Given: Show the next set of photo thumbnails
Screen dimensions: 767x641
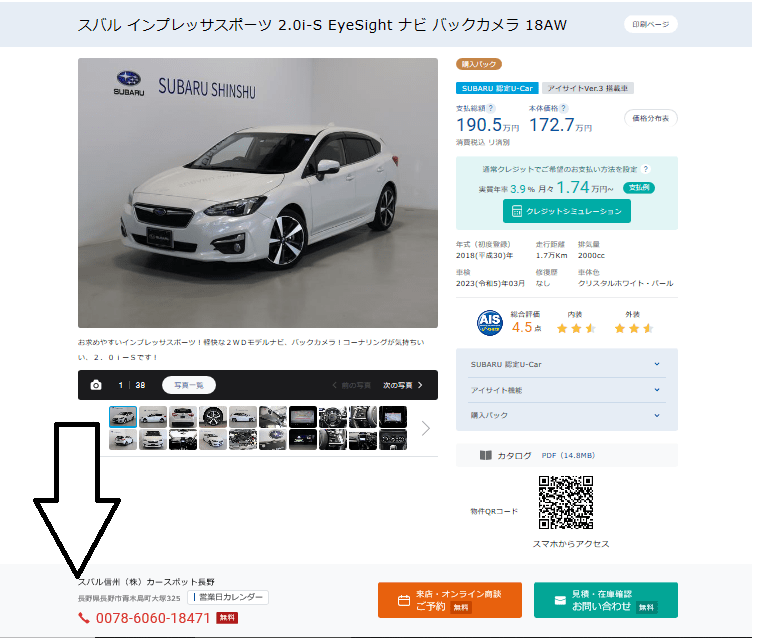Looking at the screenshot, I should point(426,429).
